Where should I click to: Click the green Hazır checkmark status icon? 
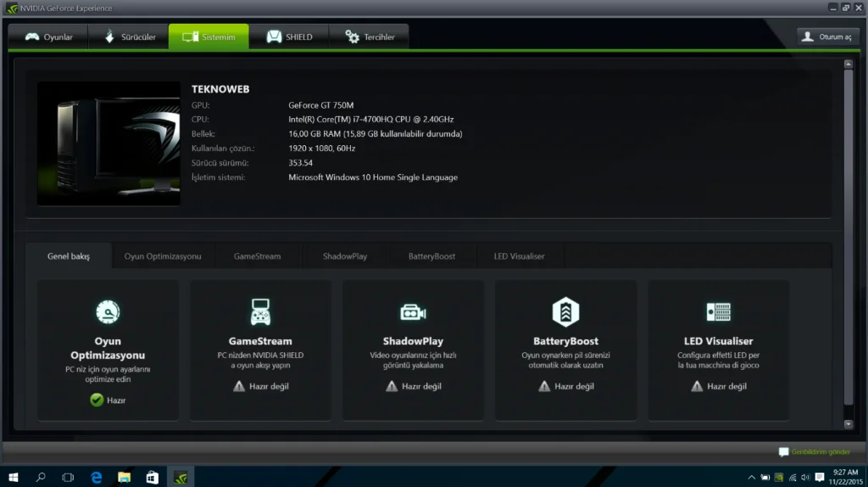click(x=97, y=400)
